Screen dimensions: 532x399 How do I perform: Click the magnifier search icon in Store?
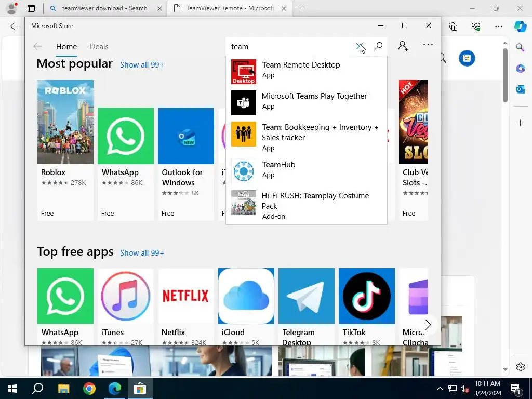pos(378,46)
